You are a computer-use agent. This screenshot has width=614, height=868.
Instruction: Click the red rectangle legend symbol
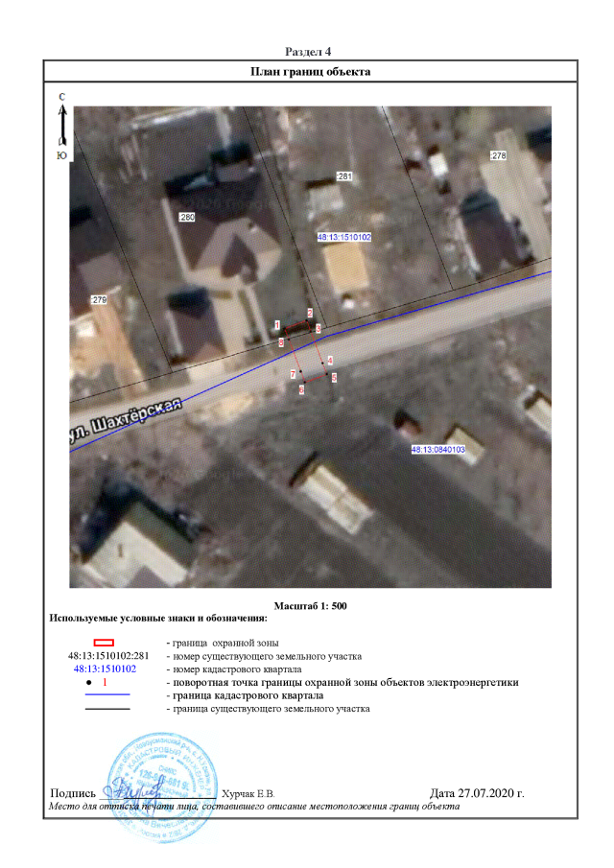(x=104, y=643)
